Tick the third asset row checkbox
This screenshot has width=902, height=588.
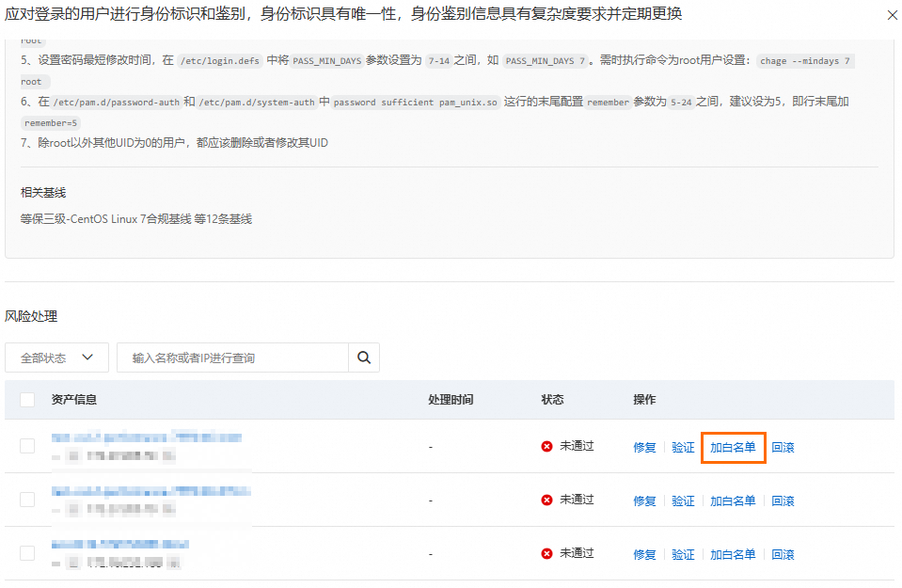(x=27, y=553)
